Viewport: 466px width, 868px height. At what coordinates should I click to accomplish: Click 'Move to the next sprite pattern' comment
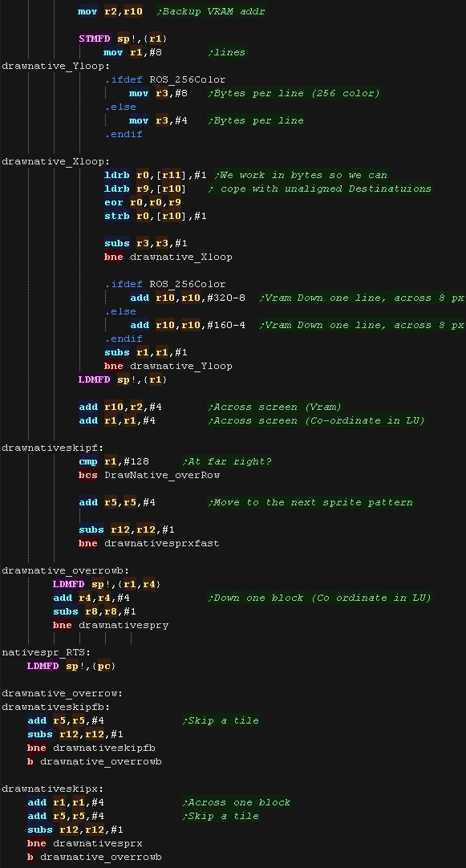click(x=310, y=502)
